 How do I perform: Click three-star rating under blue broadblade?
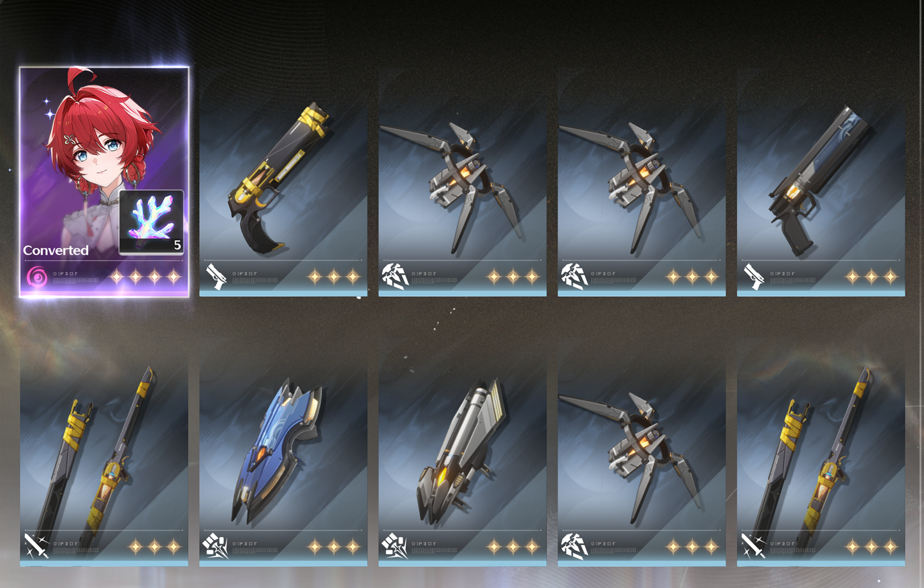point(334,547)
